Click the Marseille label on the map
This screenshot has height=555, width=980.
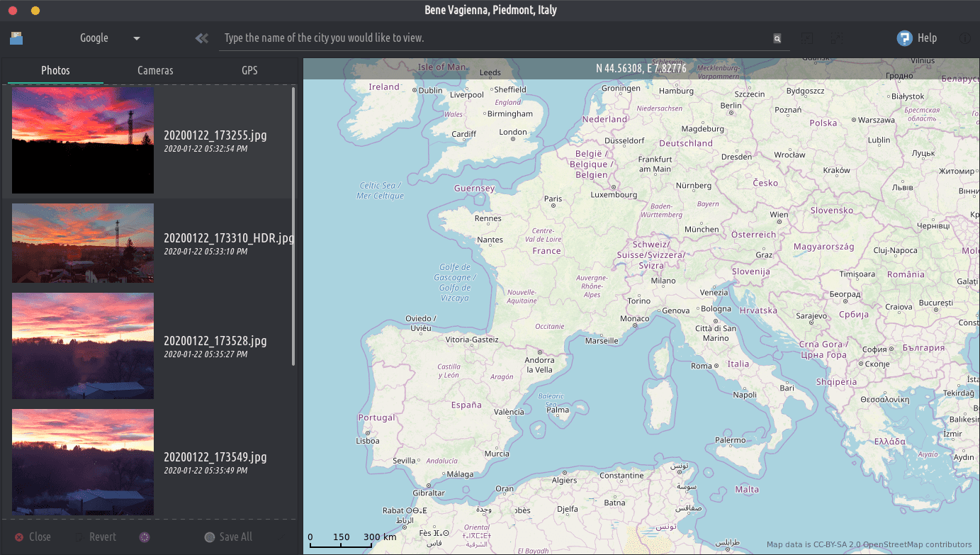602,341
